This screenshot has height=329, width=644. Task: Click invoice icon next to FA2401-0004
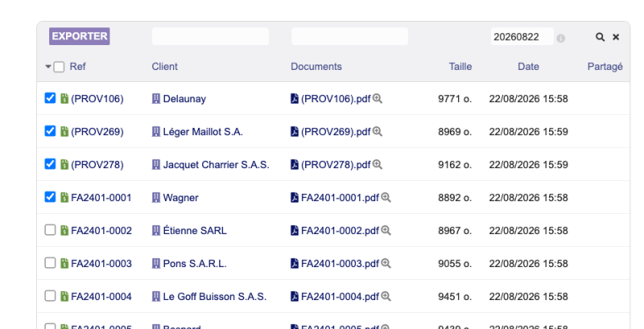click(x=64, y=296)
